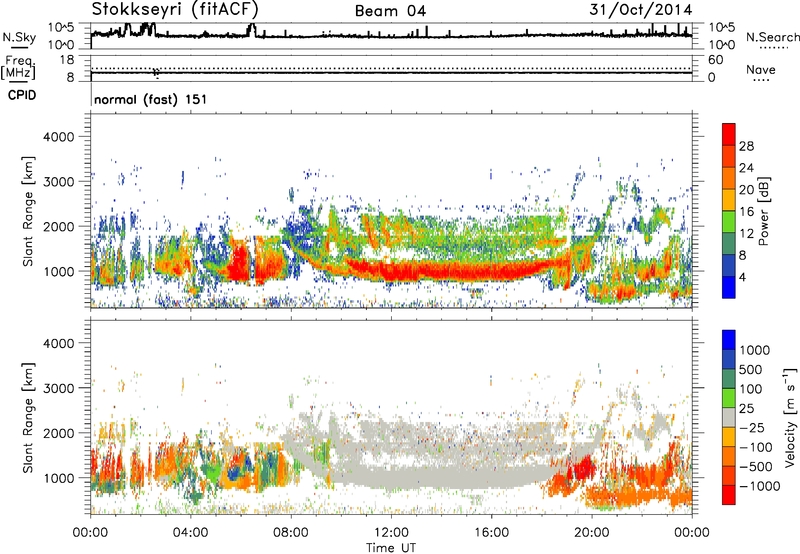Click the '500' label on Velocity scale

(x=751, y=369)
